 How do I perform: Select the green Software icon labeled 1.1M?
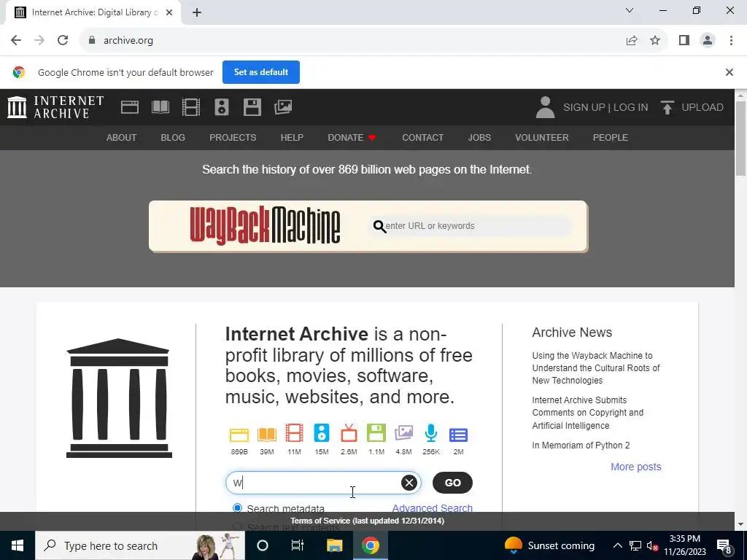pyautogui.click(x=376, y=433)
